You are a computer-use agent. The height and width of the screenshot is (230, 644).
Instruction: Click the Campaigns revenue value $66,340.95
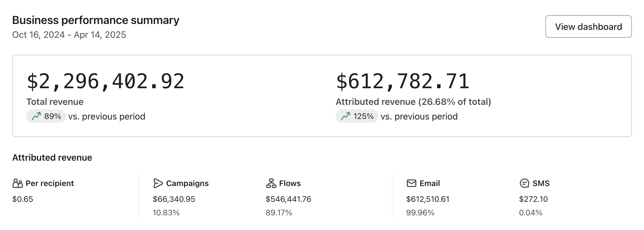tap(174, 199)
